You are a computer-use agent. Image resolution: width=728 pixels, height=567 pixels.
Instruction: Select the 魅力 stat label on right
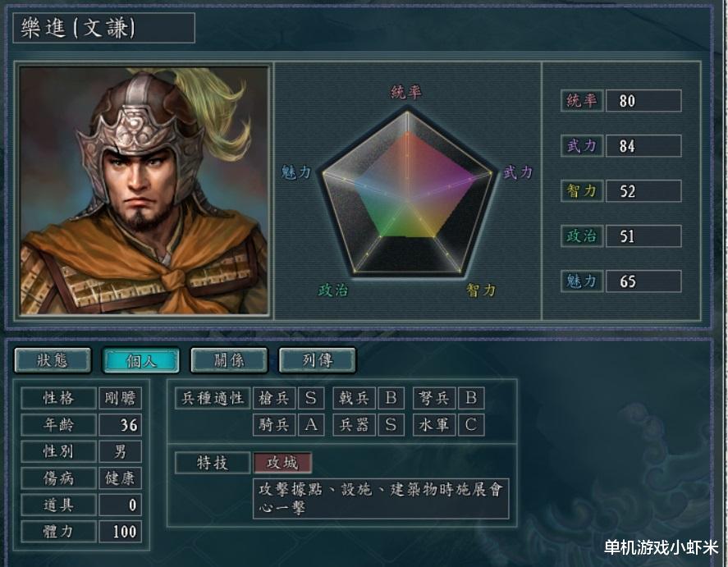click(x=582, y=281)
